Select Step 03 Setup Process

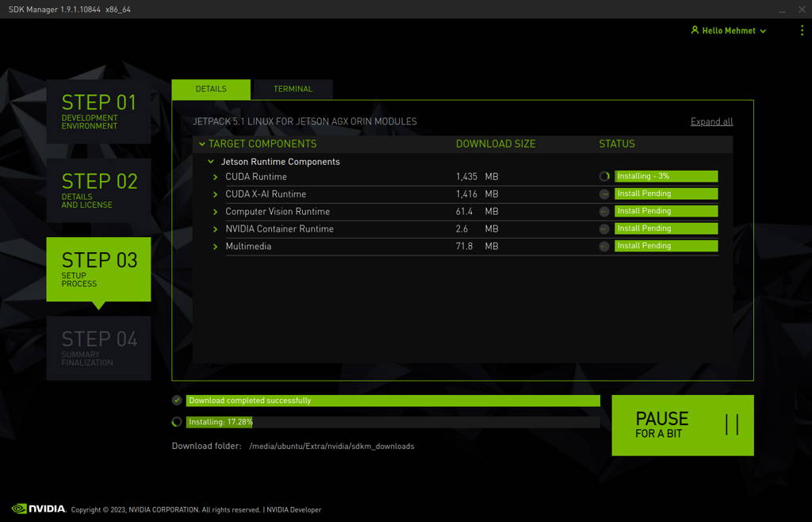point(98,269)
